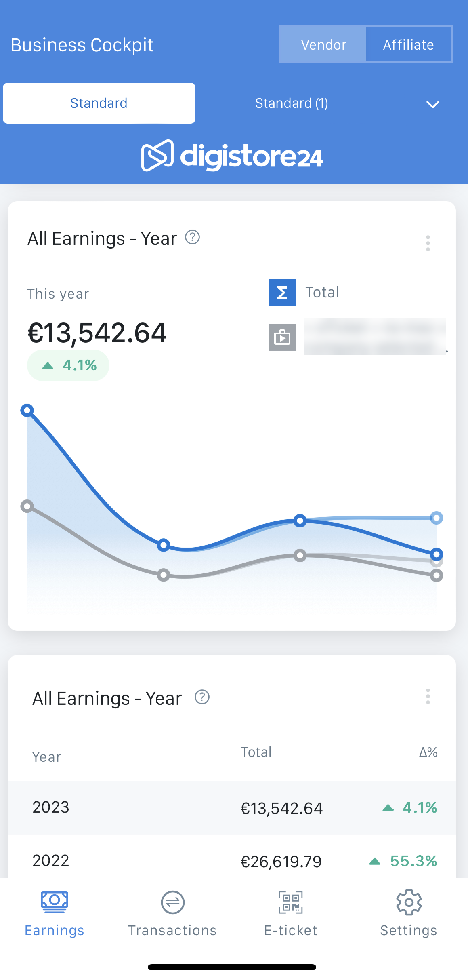Select the 2022 earnings row
This screenshot has height=980, width=468.
coord(232,860)
